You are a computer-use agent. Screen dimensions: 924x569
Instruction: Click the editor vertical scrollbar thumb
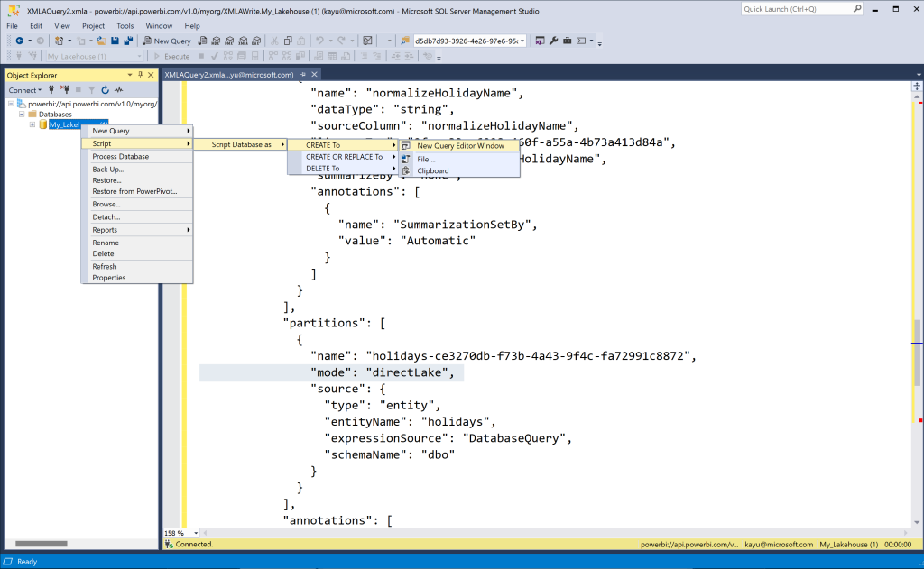pos(917,353)
